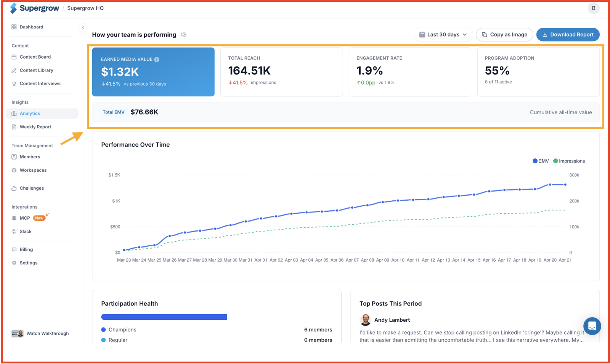Screen dimensions: 610x364
Task: Open the Last 30 days dropdown
Action: (x=443, y=35)
